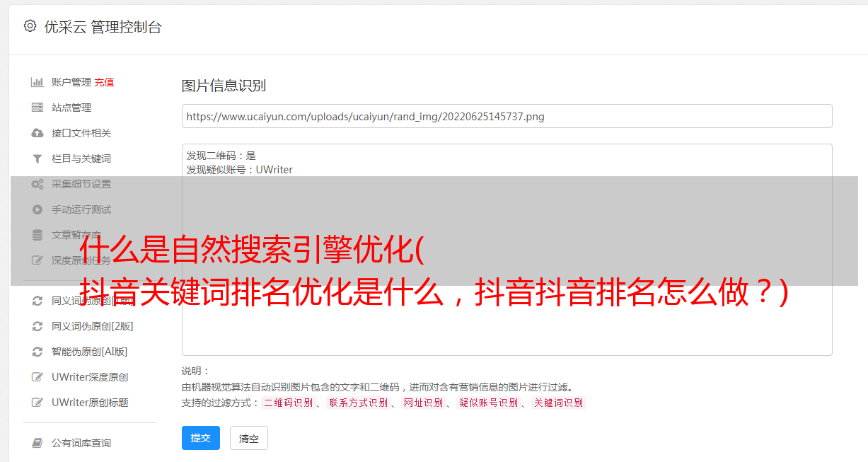This screenshot has height=462, width=868.
Task: Click the edit icon beside 深度原创任务
Action: pos(37,260)
